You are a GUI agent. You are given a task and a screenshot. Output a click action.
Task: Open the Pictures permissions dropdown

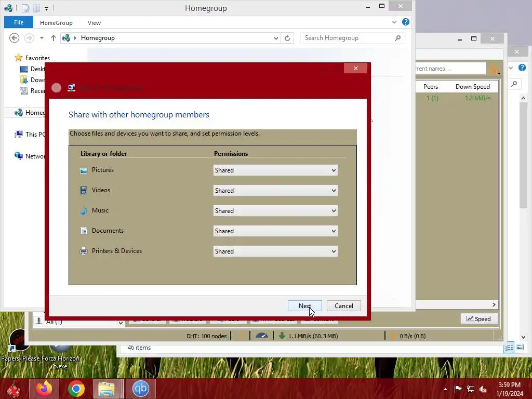[x=275, y=170]
